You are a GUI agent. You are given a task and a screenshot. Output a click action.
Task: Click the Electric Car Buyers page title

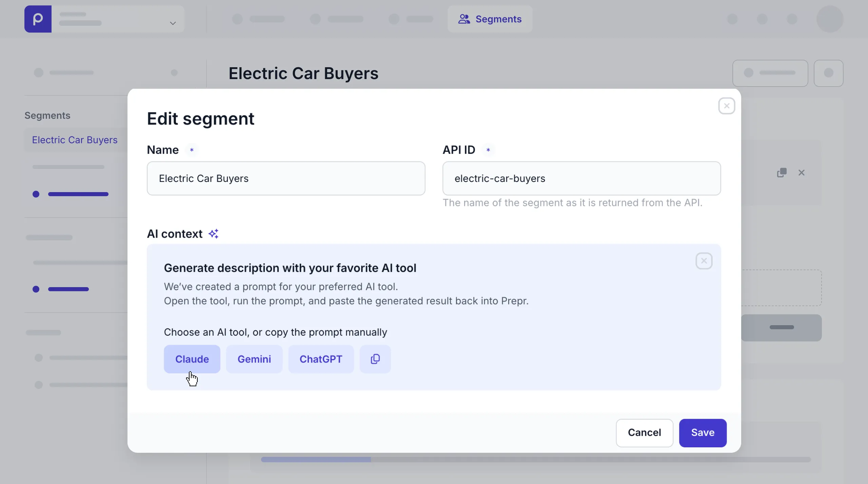(x=303, y=73)
